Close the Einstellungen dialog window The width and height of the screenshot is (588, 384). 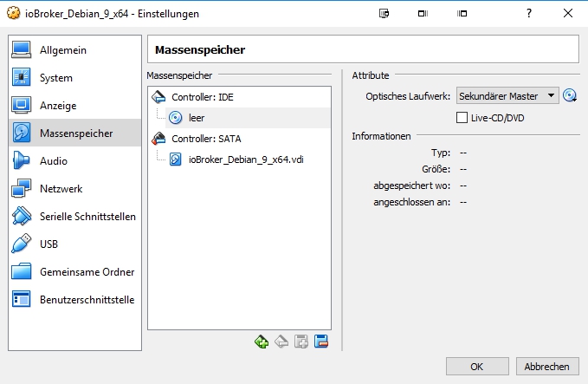coord(568,14)
